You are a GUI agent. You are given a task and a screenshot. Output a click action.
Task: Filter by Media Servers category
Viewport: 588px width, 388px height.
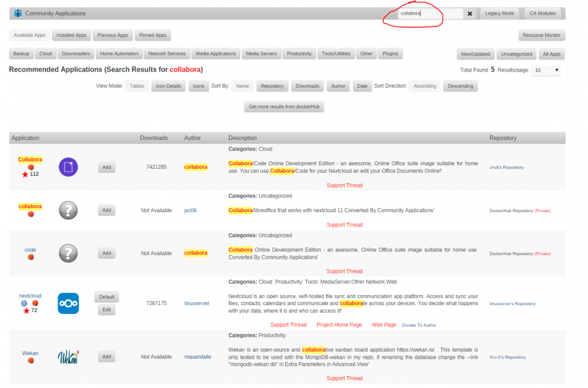pos(262,53)
